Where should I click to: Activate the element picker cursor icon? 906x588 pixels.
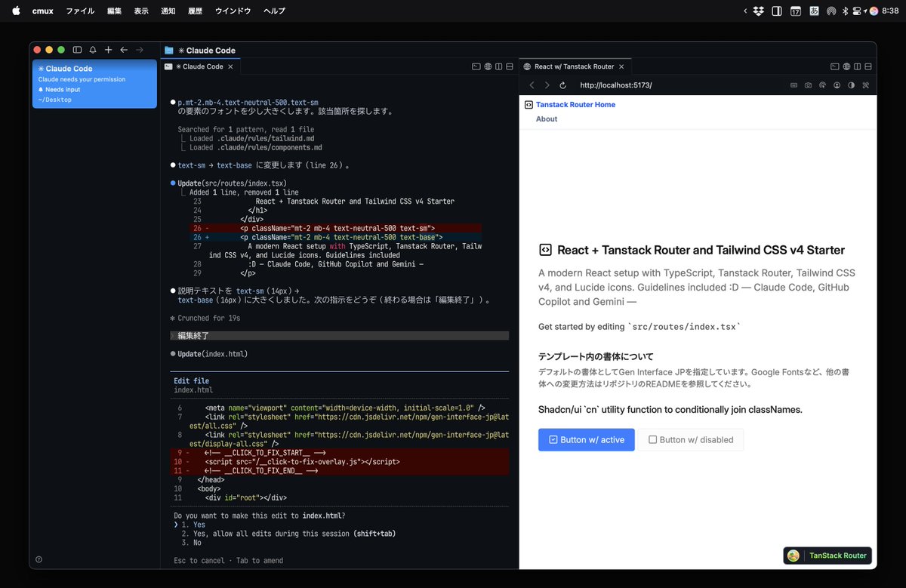point(822,85)
